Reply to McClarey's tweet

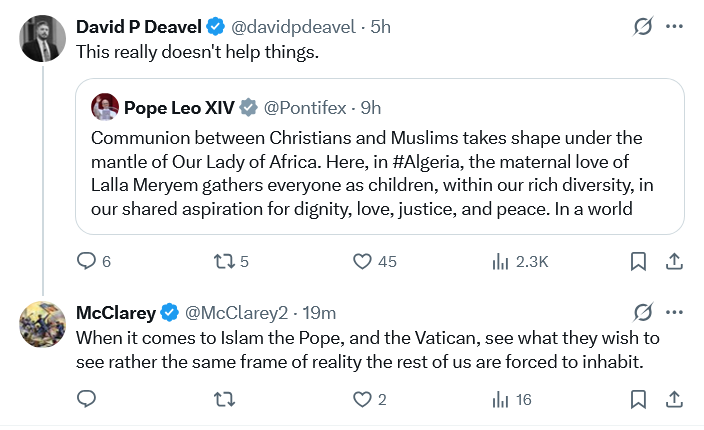[x=86, y=399]
